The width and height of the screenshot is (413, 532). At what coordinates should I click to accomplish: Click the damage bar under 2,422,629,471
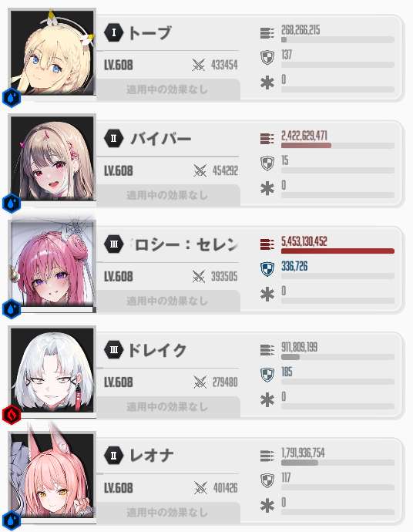(337, 146)
